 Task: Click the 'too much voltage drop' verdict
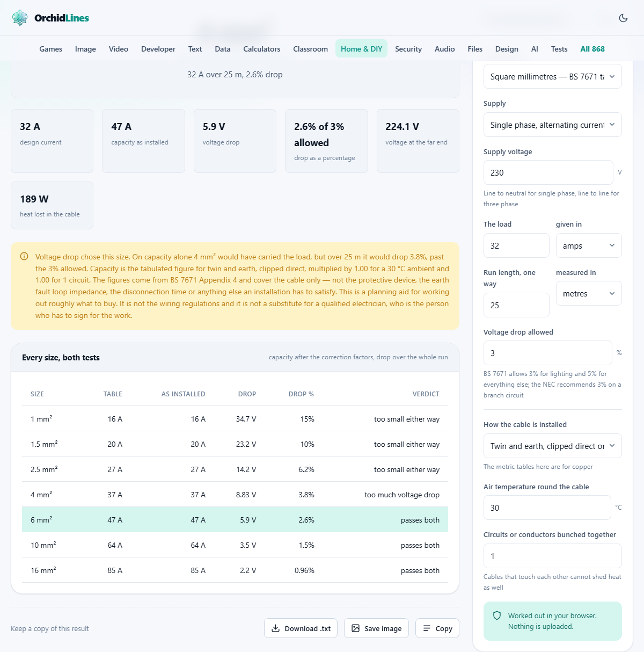[402, 495]
